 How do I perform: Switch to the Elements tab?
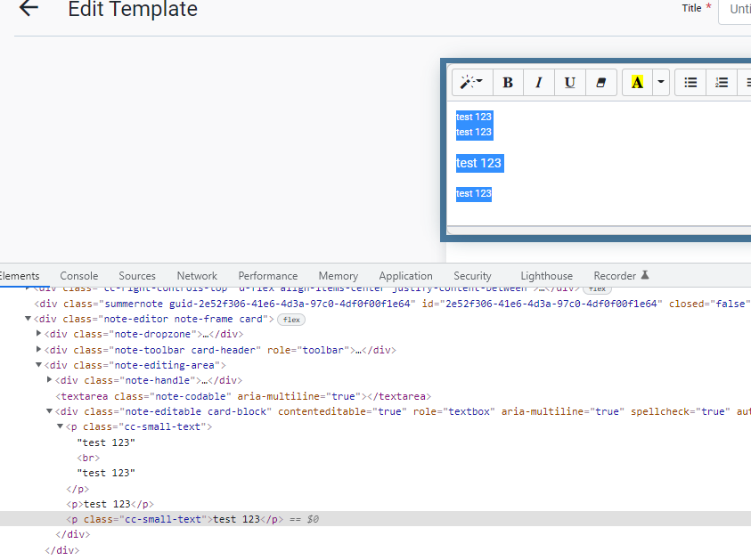[x=20, y=276]
